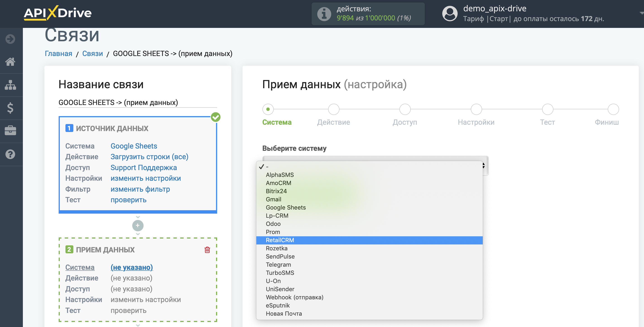Choose Gmail from the list

pos(369,199)
